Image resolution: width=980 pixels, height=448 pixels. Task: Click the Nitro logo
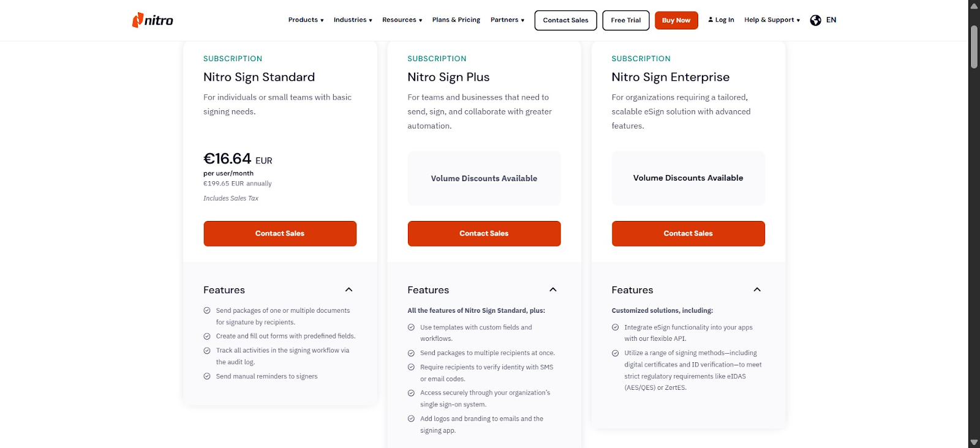coord(152,20)
